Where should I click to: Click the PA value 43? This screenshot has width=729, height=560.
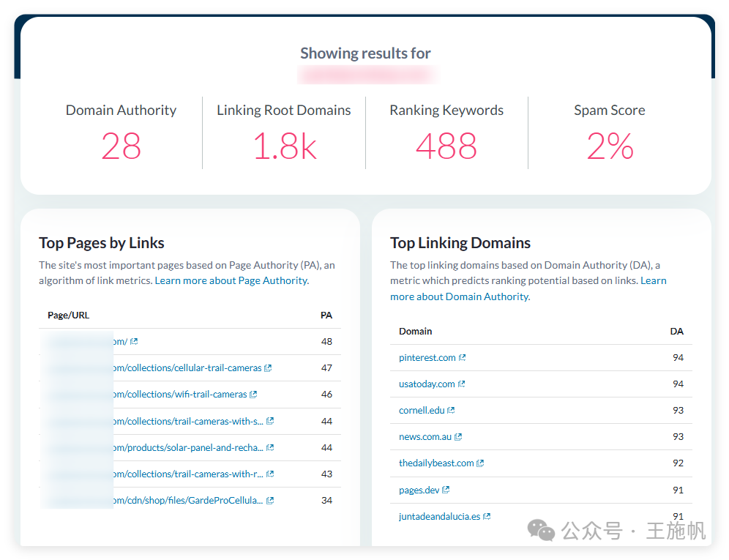(x=327, y=474)
